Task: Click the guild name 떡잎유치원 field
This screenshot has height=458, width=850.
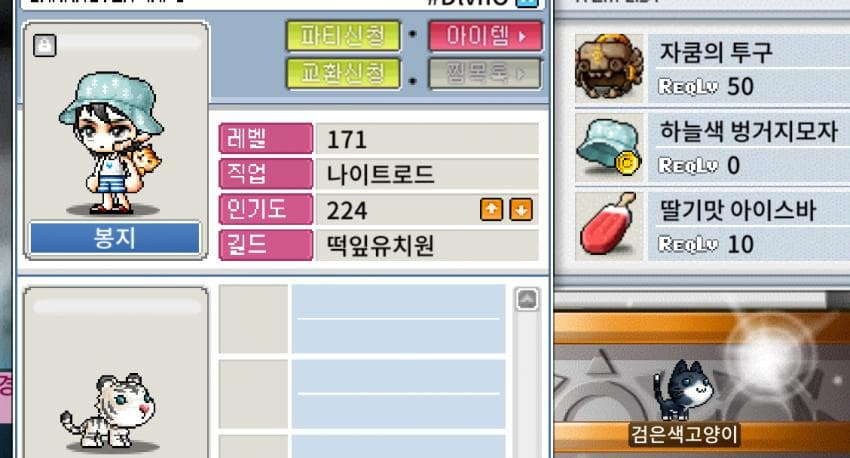Action: (x=427, y=246)
